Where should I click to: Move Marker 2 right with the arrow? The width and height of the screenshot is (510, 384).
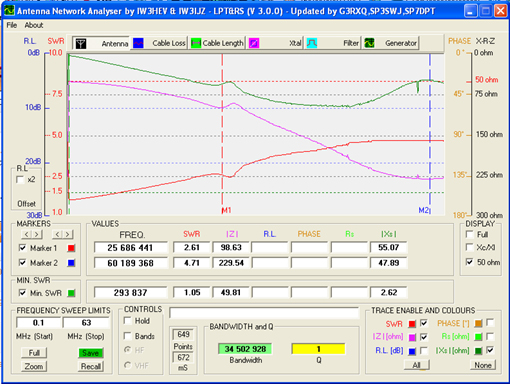[x=68, y=234]
